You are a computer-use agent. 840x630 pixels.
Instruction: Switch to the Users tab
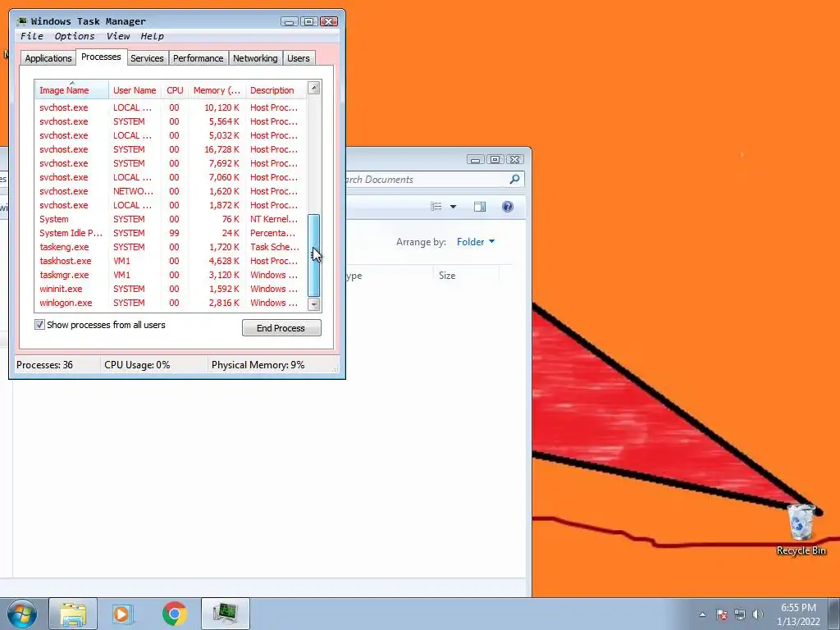(299, 58)
